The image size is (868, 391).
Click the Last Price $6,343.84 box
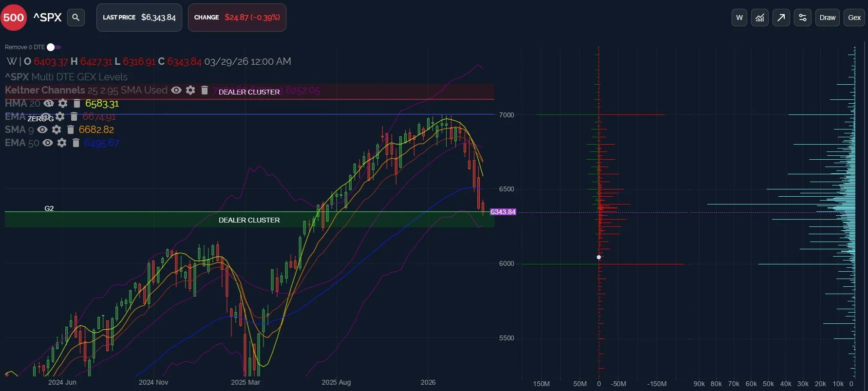coord(139,18)
